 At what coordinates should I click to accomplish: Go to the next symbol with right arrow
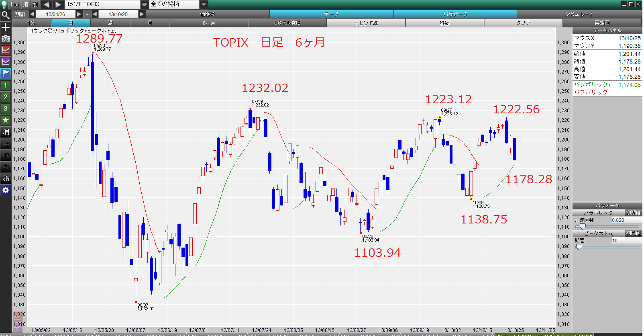(58, 4)
